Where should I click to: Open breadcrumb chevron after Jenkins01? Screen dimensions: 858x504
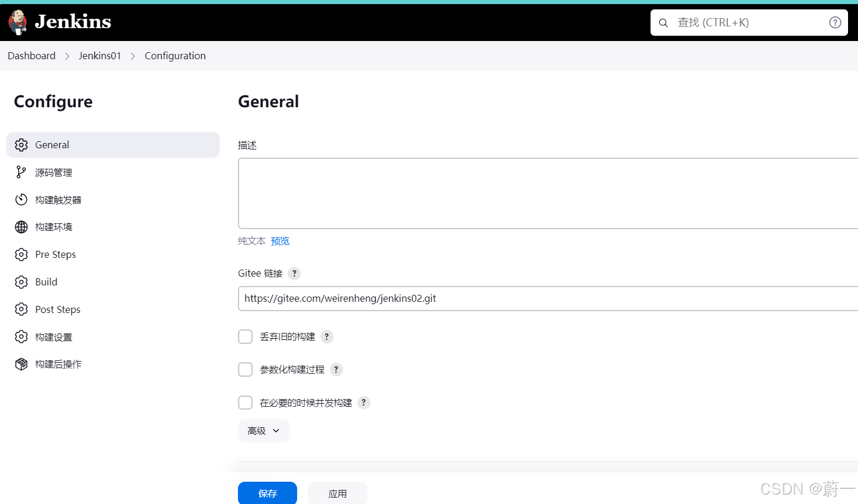133,56
